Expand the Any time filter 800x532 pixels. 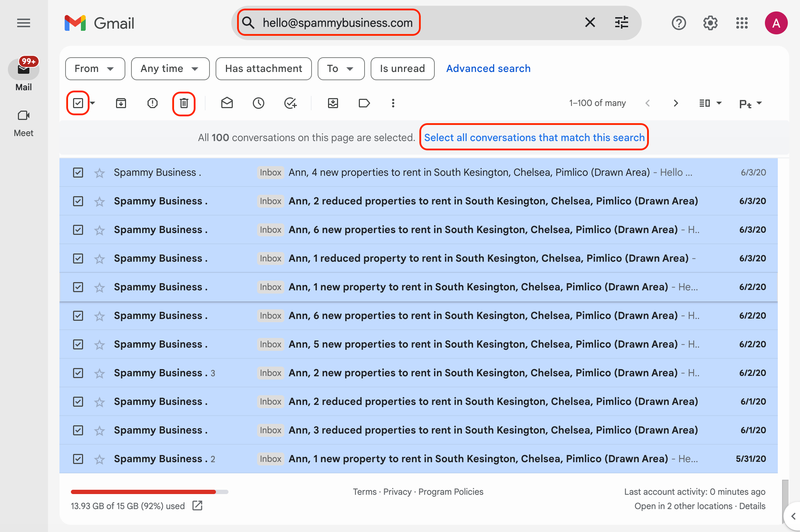tap(170, 68)
